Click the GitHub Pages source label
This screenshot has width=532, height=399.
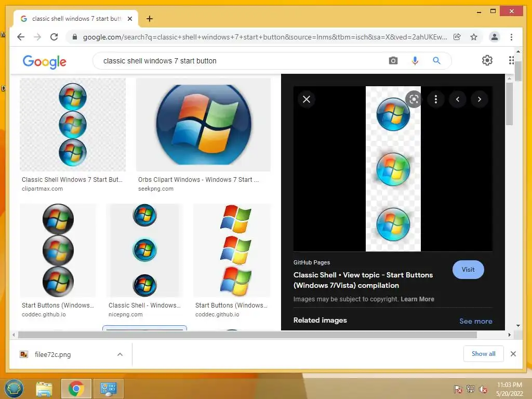(312, 262)
